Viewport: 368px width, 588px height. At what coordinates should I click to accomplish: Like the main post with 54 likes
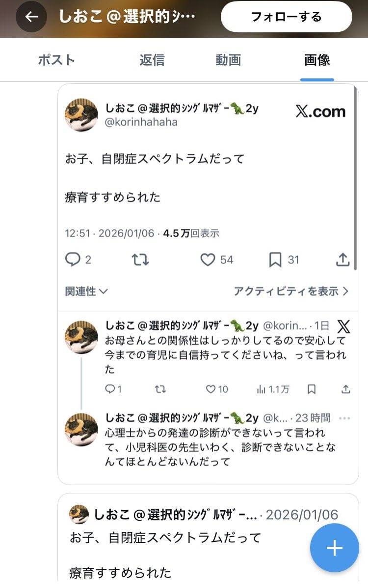point(208,259)
